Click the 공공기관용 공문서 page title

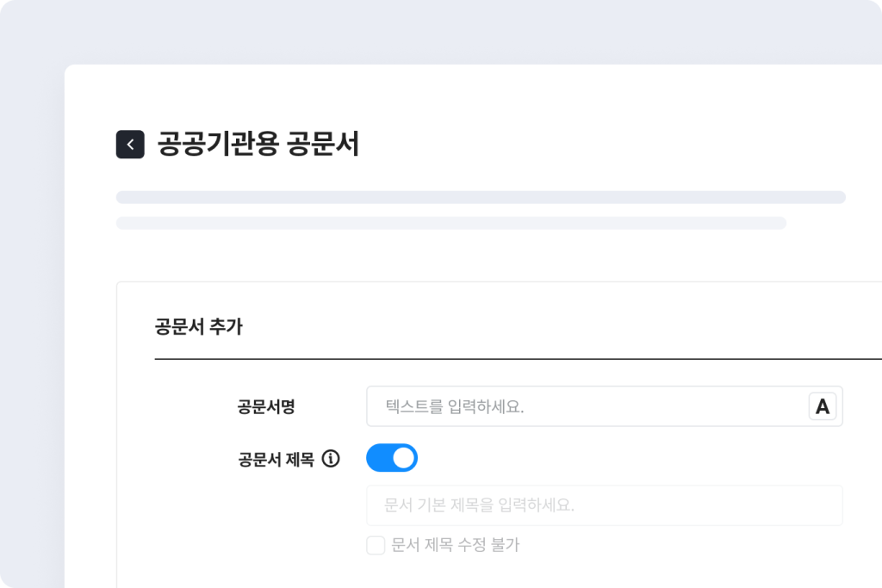258,145
